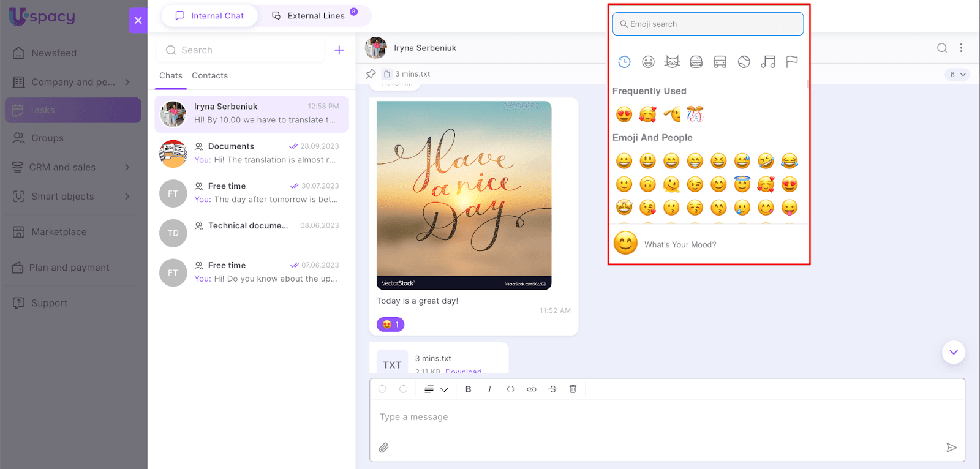
Task: Insert a link using the link icon
Action: tap(532, 389)
